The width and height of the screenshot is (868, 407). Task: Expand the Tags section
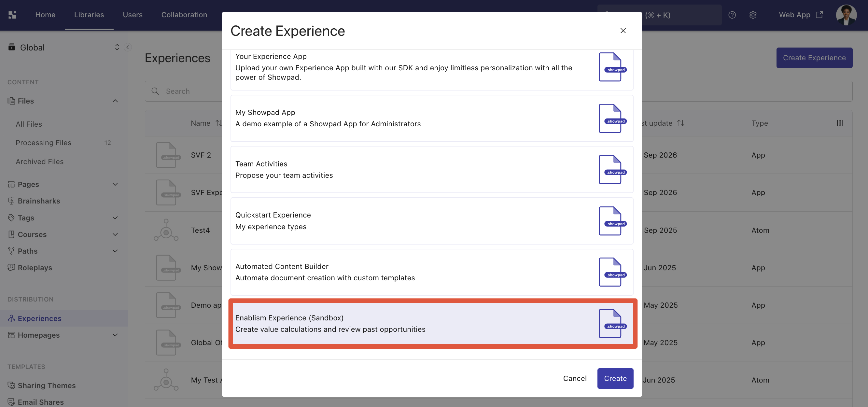115,218
